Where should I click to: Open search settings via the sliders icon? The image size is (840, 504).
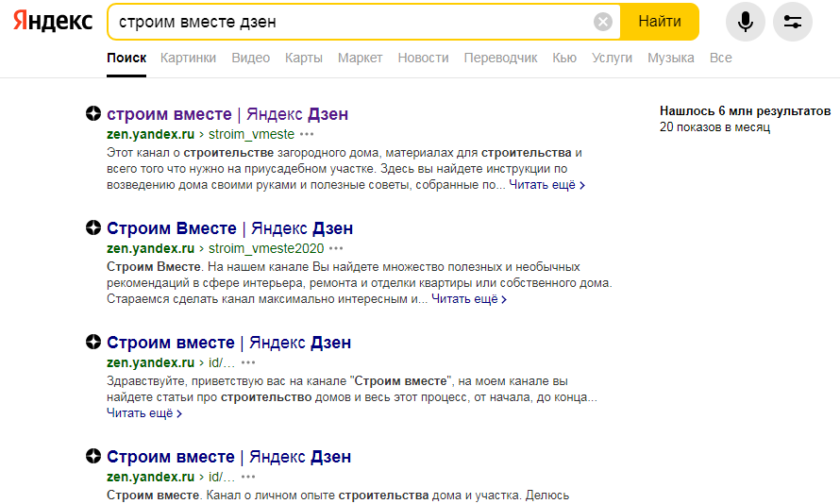tap(792, 22)
